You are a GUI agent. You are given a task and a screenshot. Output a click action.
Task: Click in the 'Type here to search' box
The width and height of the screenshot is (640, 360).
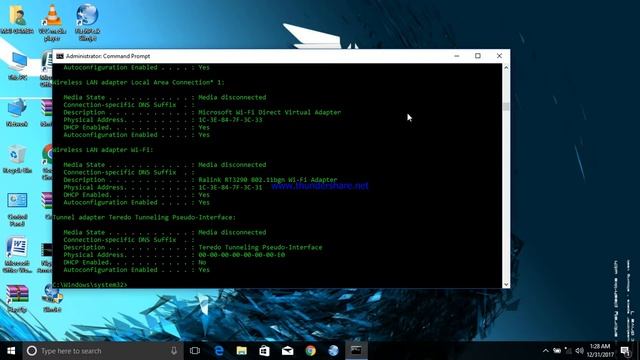tap(103, 351)
